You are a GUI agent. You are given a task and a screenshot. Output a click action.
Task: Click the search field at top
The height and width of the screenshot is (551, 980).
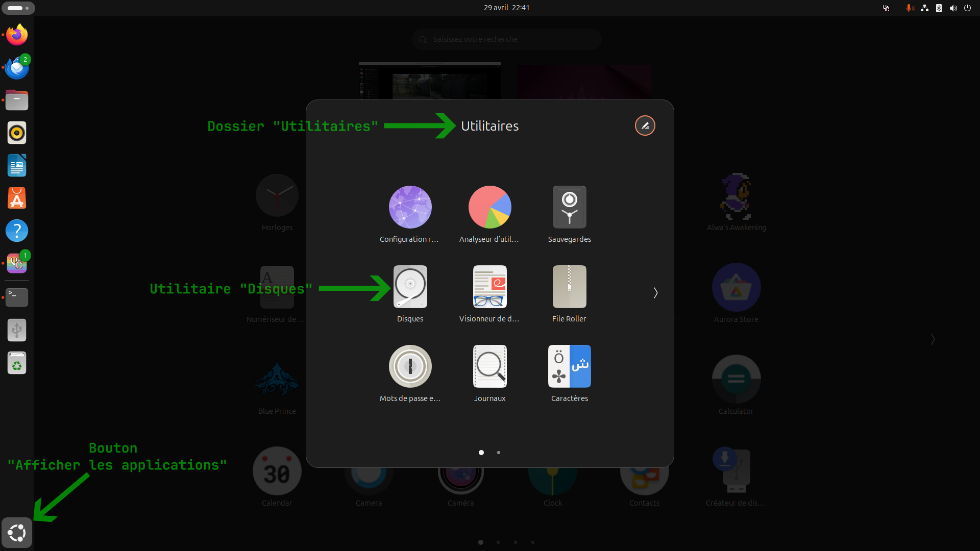506,39
